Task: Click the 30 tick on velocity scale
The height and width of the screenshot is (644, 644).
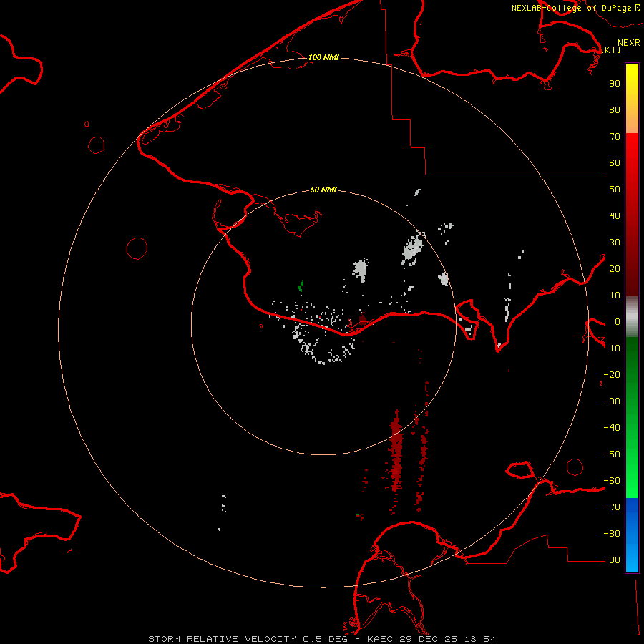Action: [x=615, y=243]
